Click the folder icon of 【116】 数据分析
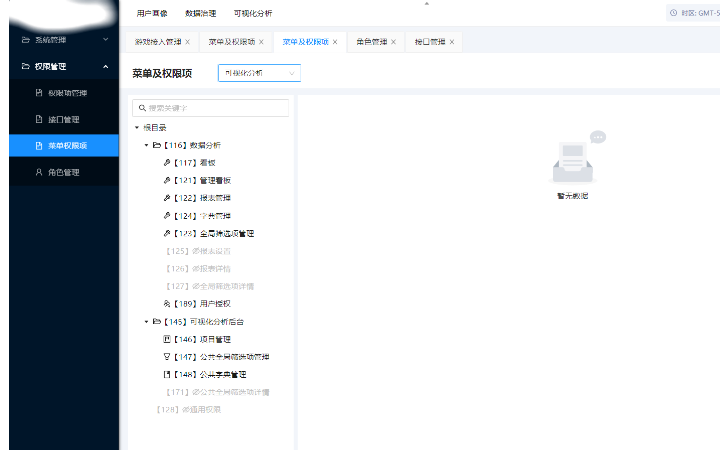 [x=157, y=145]
